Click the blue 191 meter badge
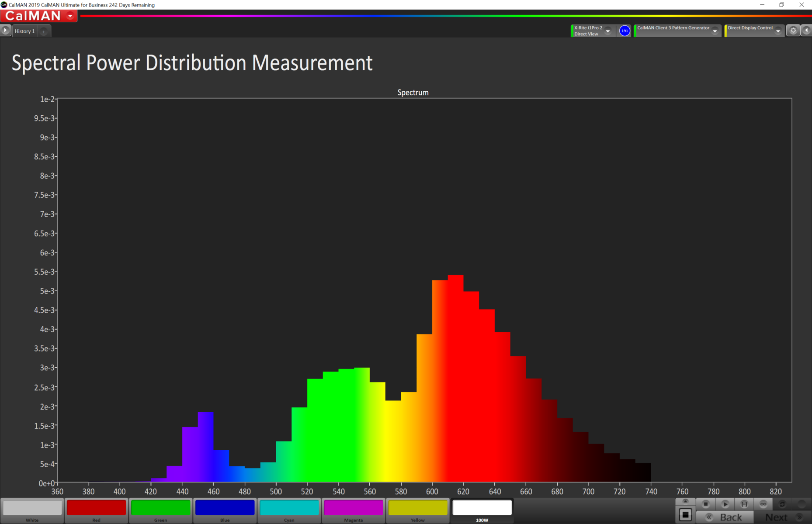Screen dimensions: 812x524 625,31
